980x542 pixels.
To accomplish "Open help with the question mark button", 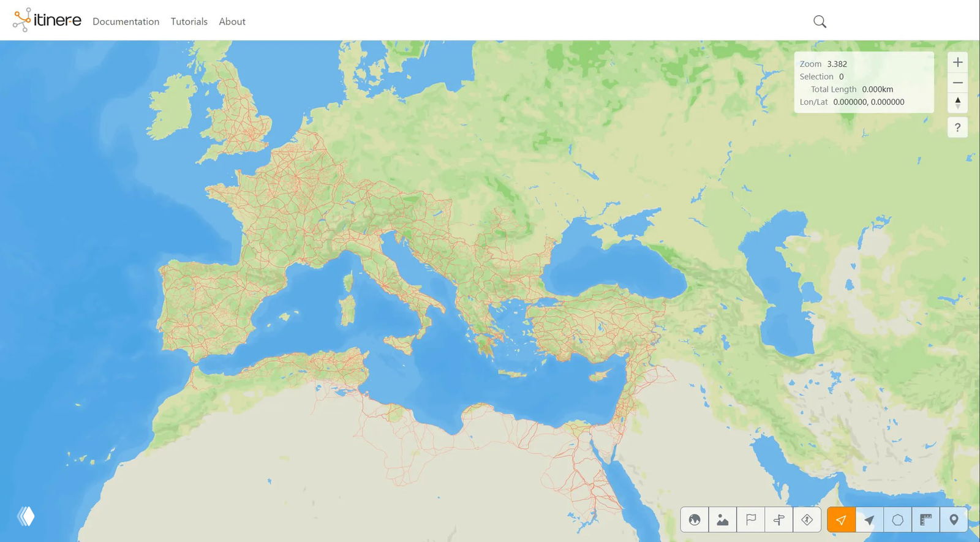I will point(958,127).
